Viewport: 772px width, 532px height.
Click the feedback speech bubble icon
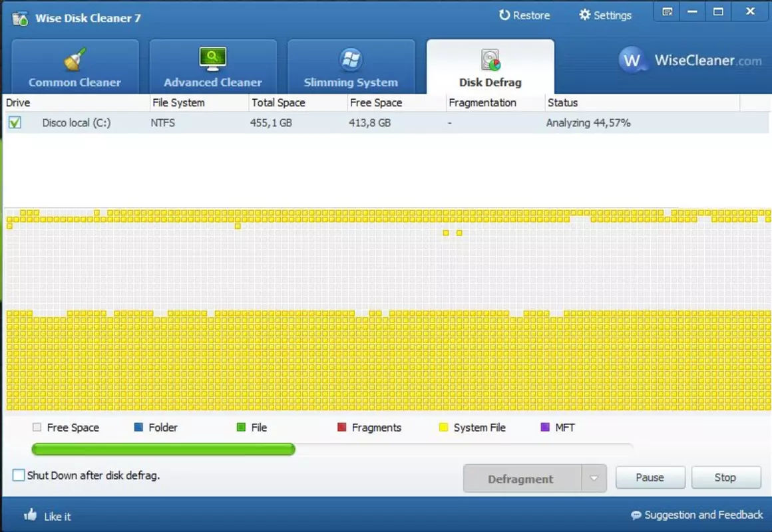coord(636,515)
